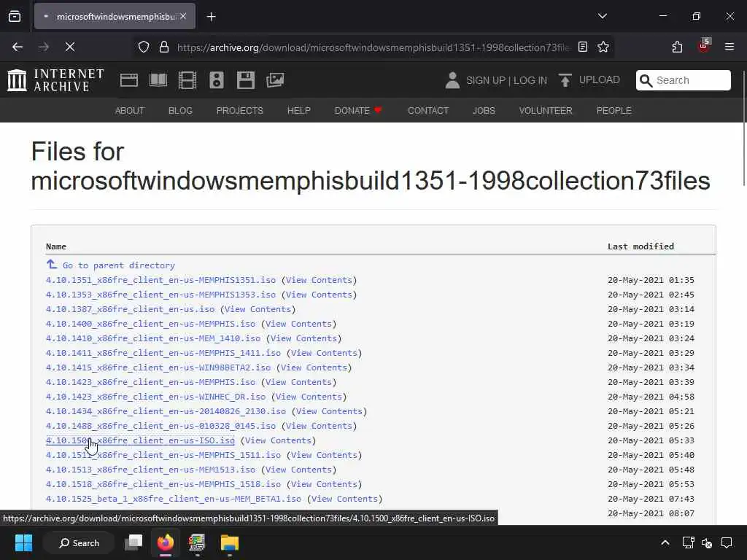The width and height of the screenshot is (747, 560).
Task: Open the Texts book icon
Action: 158,80
